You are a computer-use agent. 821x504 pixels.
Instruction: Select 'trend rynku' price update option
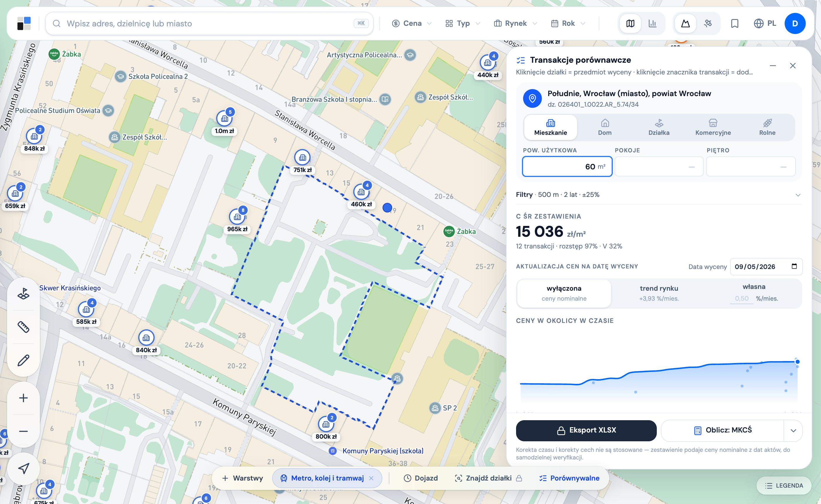659,293
